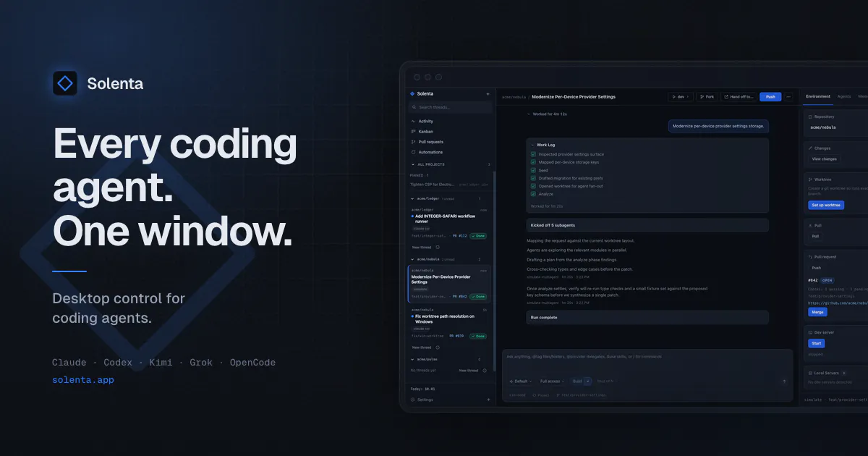Open the arrow dropdown beside Build
This screenshot has width=868, height=456.
[588, 381]
